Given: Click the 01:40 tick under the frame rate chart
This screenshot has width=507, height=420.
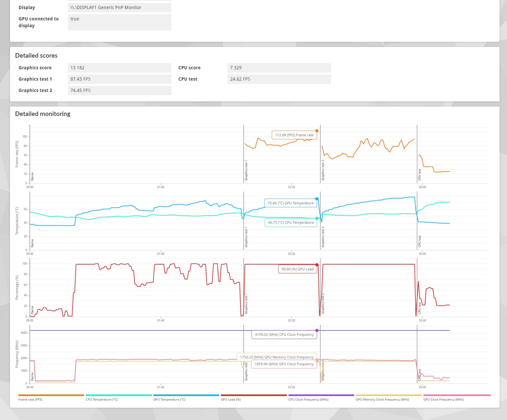Looking at the screenshot, I should pos(161,187).
